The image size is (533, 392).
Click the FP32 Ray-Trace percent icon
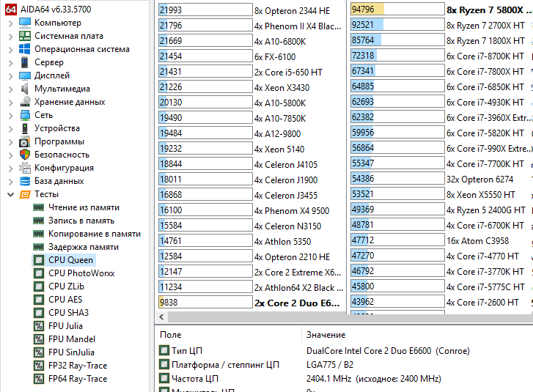pyautogui.click(x=39, y=366)
